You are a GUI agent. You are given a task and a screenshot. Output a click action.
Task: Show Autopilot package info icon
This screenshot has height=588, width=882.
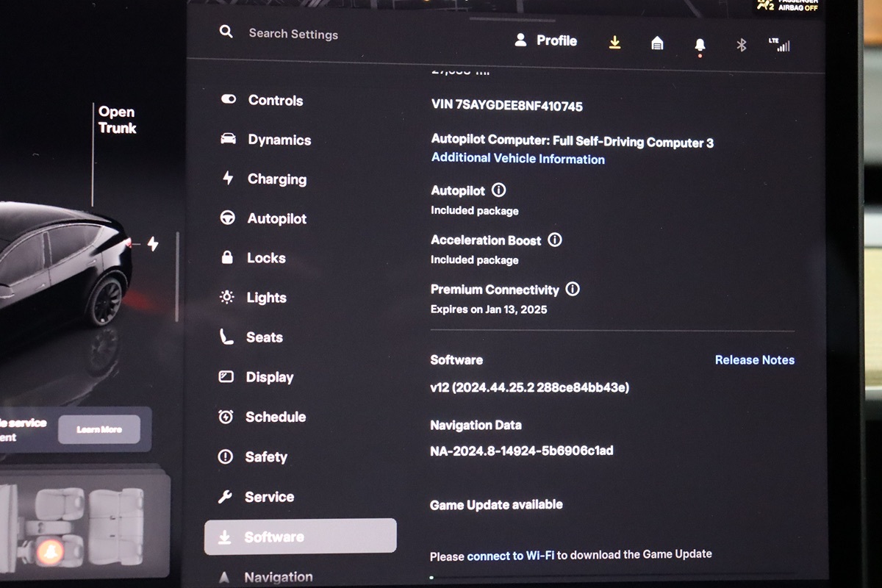pyautogui.click(x=499, y=190)
